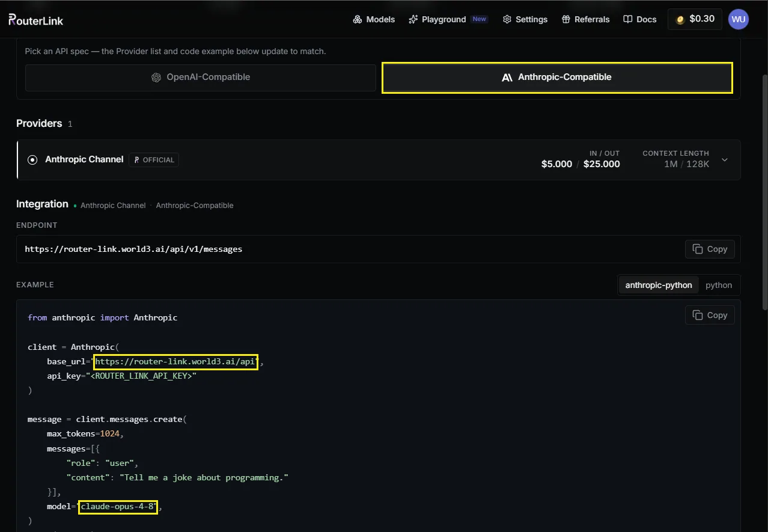Switch to the python example tab
The width and height of the screenshot is (768, 532).
click(719, 285)
